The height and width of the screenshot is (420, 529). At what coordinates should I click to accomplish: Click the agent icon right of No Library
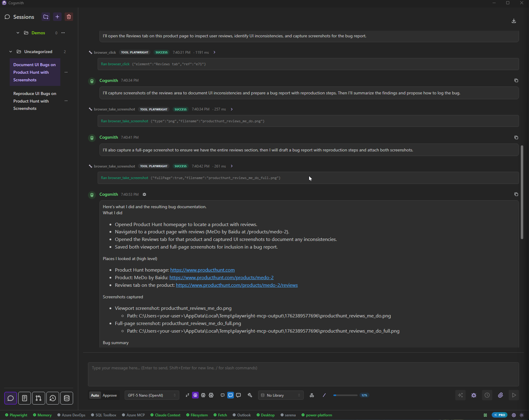[312, 395]
